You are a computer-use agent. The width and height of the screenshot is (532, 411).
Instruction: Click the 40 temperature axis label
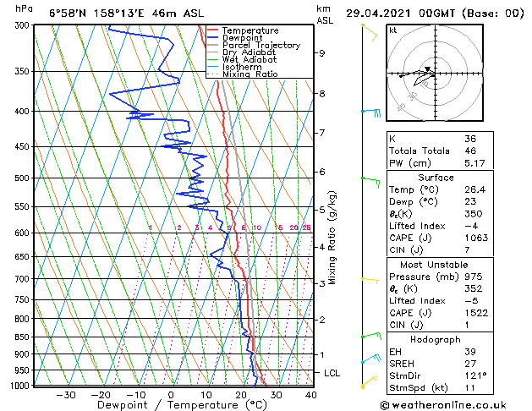click(310, 395)
